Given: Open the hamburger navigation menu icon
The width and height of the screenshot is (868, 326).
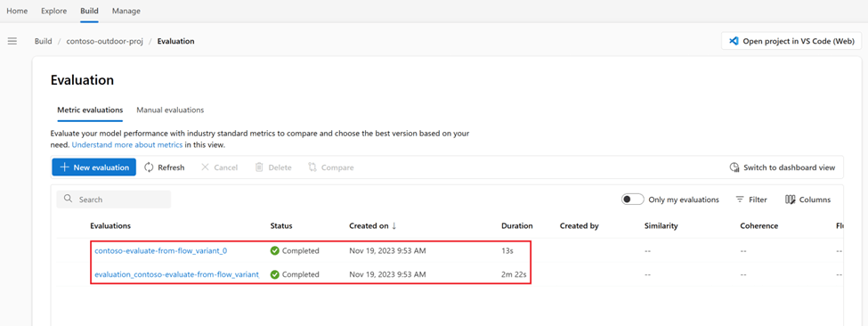Looking at the screenshot, I should click(x=12, y=41).
